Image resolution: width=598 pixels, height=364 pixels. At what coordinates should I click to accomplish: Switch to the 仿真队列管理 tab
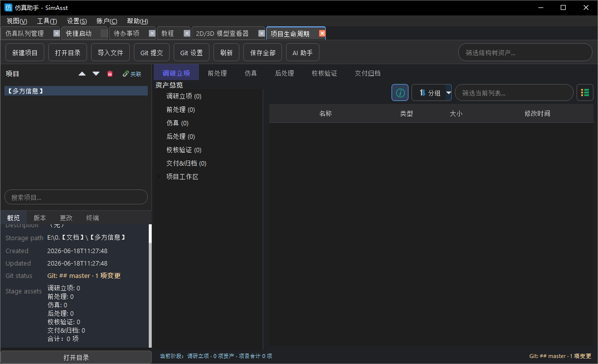[25, 33]
